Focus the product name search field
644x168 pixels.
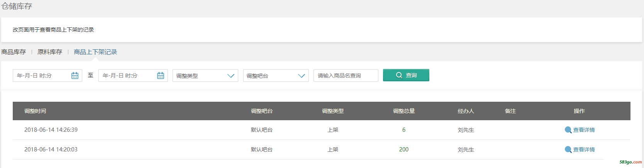(x=346, y=76)
